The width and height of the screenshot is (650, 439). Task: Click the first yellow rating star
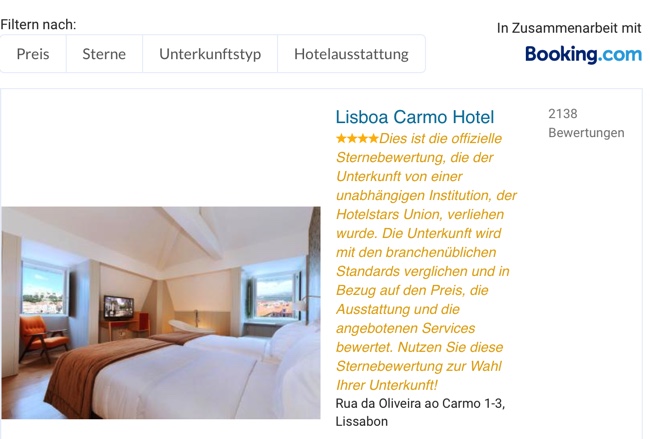click(x=341, y=138)
